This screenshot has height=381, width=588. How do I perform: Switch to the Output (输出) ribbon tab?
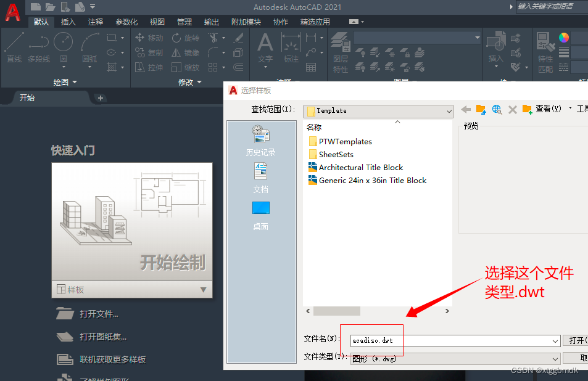pos(211,22)
